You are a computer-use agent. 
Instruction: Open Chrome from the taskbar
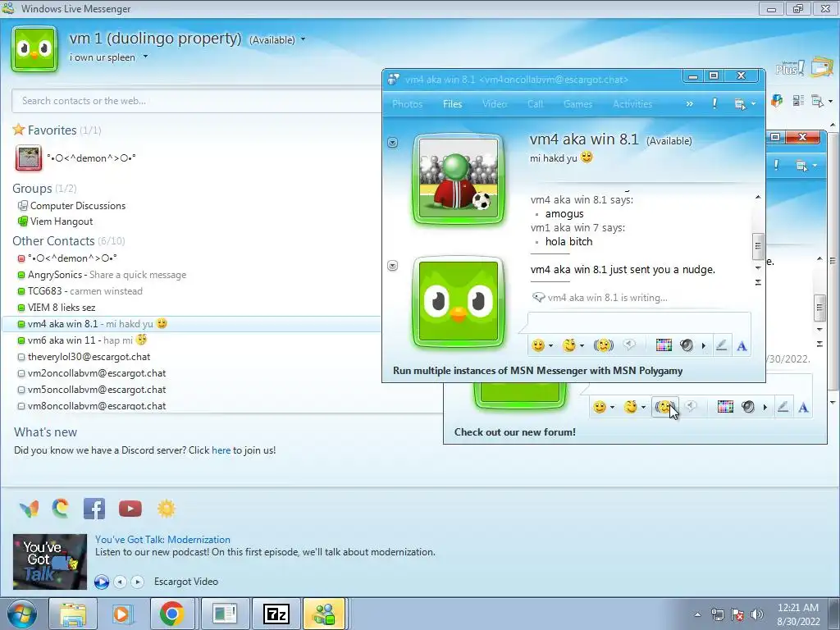pos(171,614)
